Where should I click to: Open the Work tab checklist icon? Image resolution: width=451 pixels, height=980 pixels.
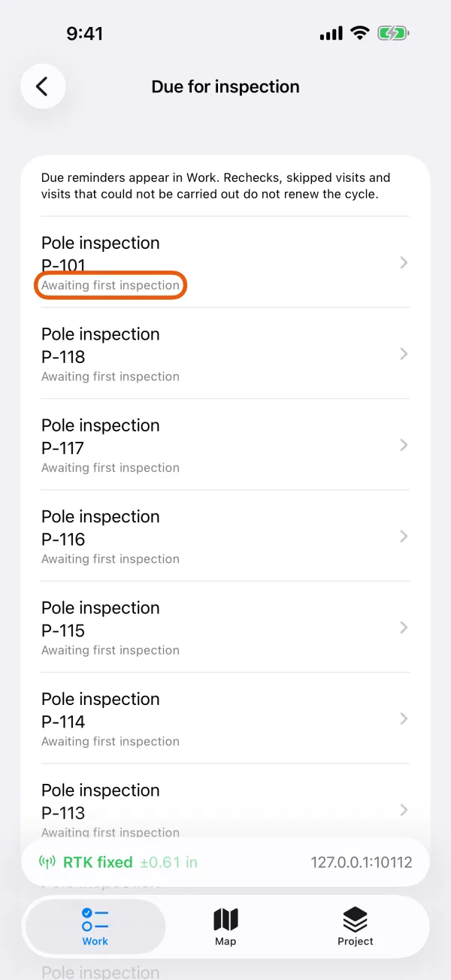[x=95, y=920]
